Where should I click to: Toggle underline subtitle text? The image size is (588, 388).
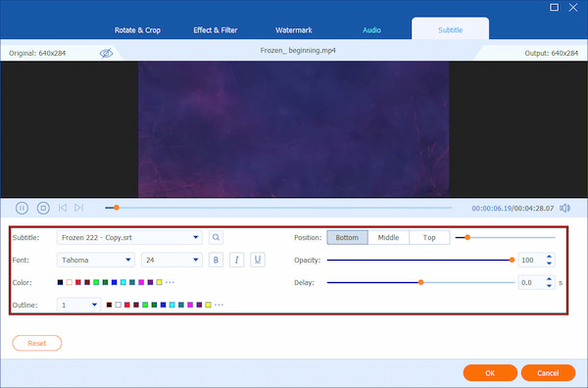pos(258,260)
